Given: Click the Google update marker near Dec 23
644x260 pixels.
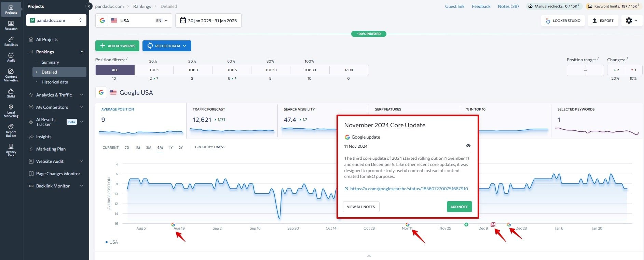Looking at the screenshot, I should [509, 224].
